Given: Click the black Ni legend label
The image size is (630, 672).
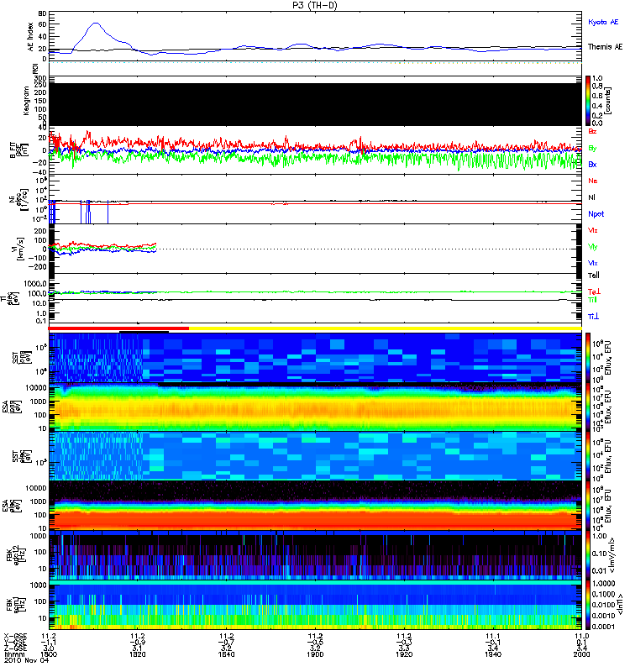Looking at the screenshot, I should pyautogui.click(x=591, y=197).
